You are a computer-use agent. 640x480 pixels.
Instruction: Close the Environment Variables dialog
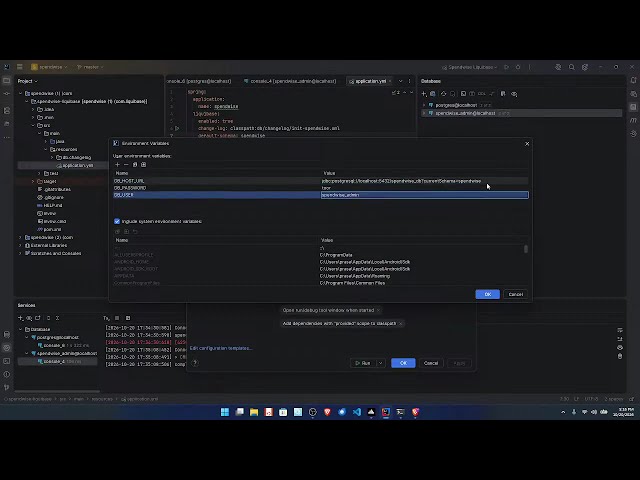[527, 144]
